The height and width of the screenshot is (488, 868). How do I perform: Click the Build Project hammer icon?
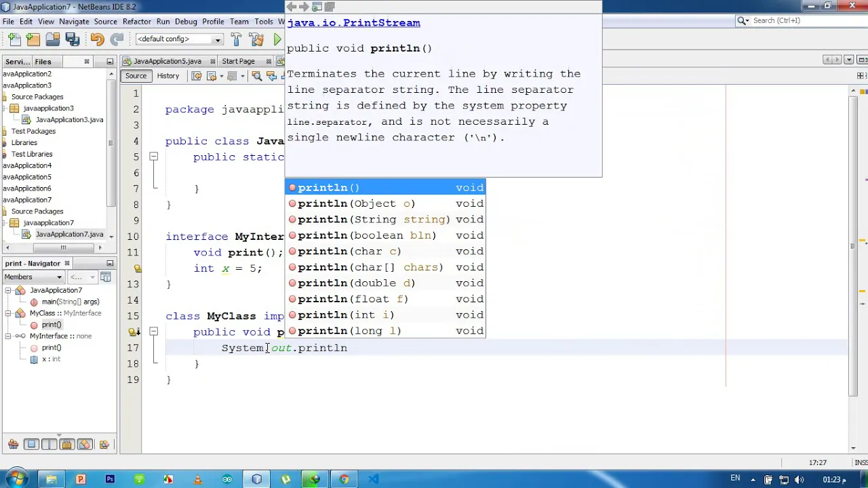click(236, 39)
